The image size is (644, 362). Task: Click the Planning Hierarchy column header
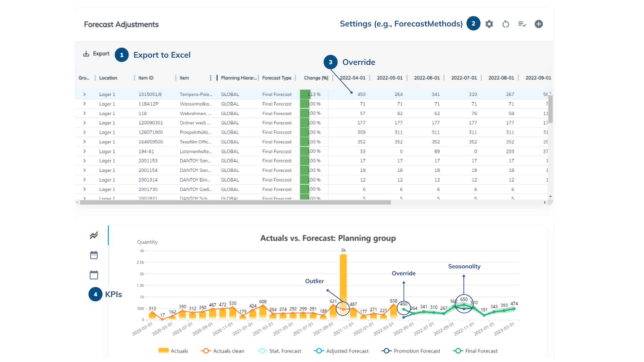pos(239,78)
